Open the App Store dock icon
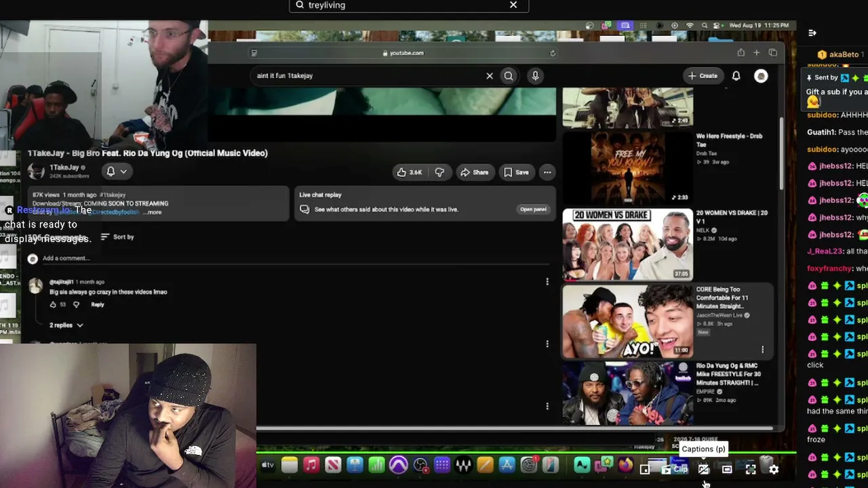Viewport: 868px width, 488px height. (x=507, y=465)
